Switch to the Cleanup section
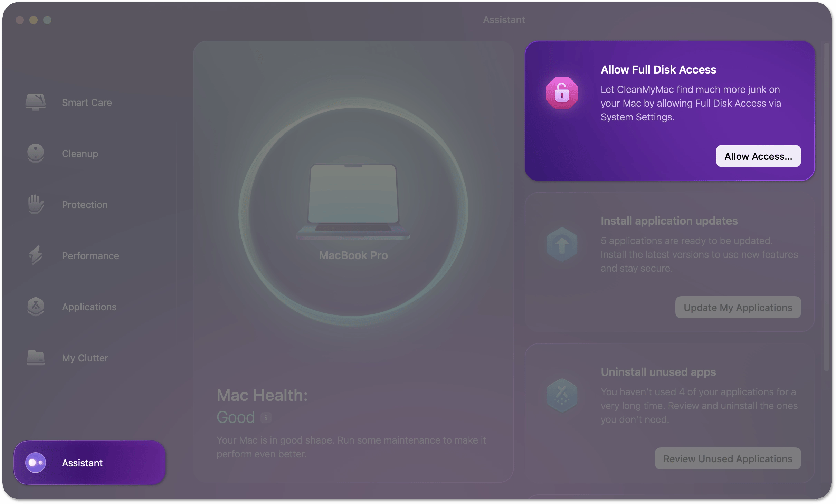The width and height of the screenshot is (836, 504). coord(80,154)
